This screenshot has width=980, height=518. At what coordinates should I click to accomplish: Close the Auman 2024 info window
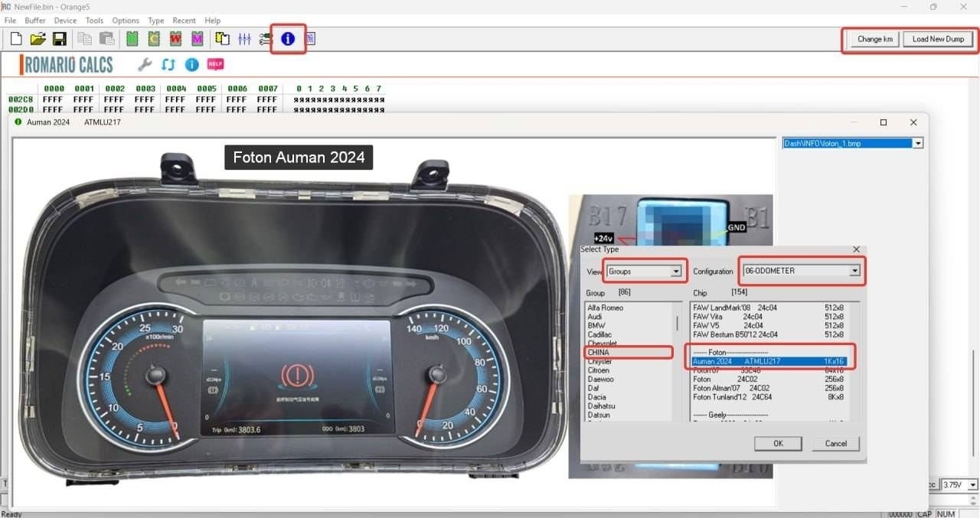pos(913,122)
